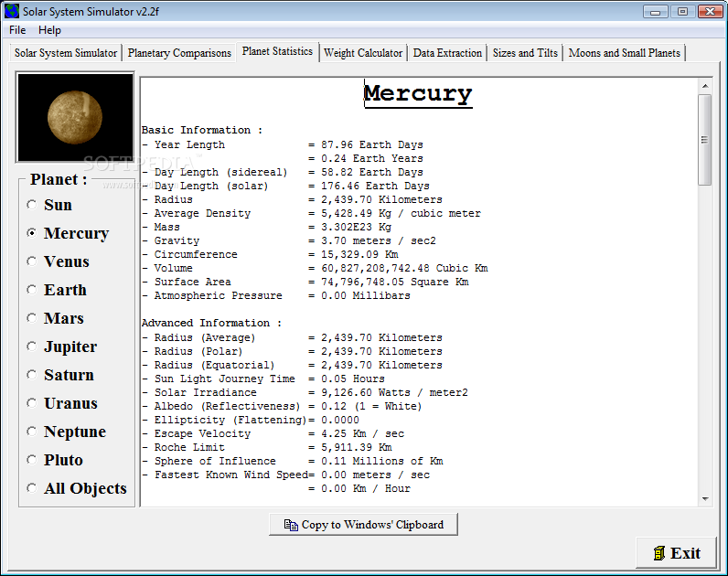Click the Radius (Polar) row
This screenshot has height=576, width=728.
click(292, 351)
